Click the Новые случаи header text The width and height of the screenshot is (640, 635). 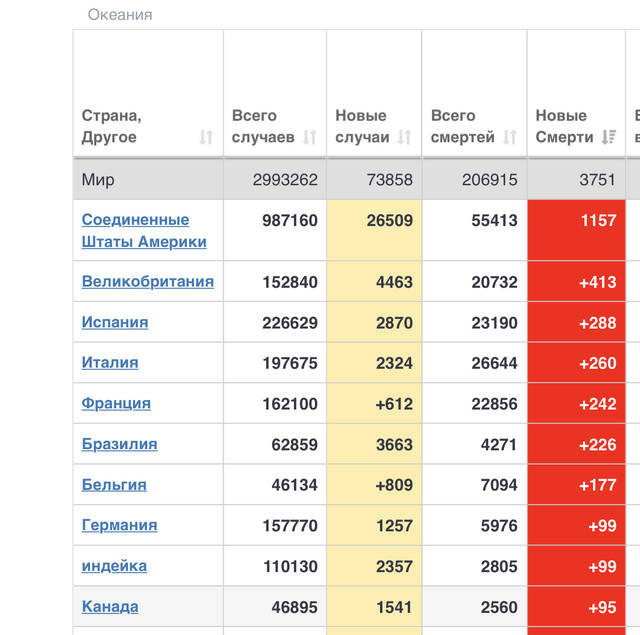pyautogui.click(x=362, y=127)
